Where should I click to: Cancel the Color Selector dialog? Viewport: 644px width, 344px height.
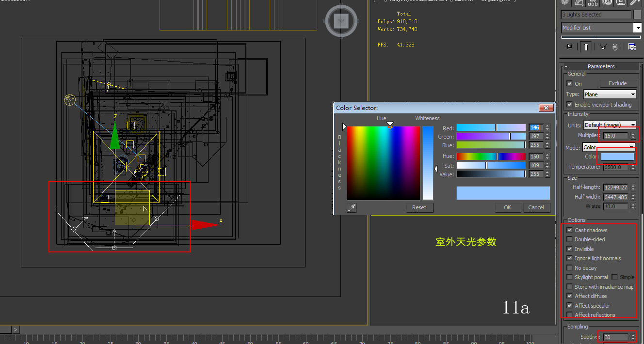tap(536, 207)
